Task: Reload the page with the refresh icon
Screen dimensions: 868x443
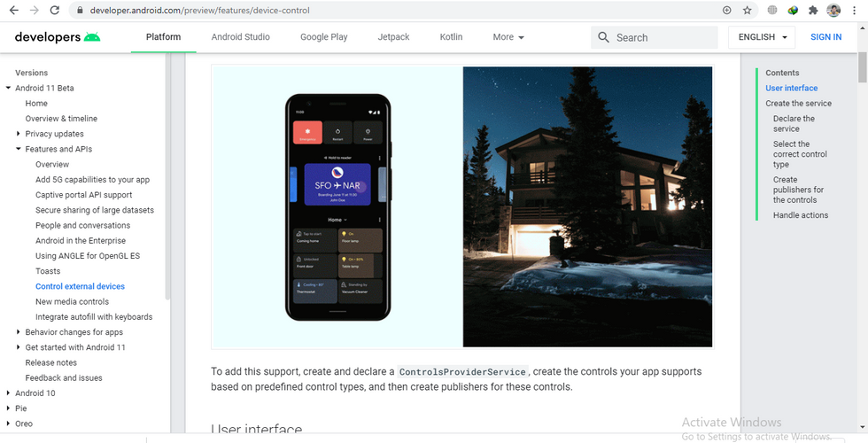Action: [54, 10]
